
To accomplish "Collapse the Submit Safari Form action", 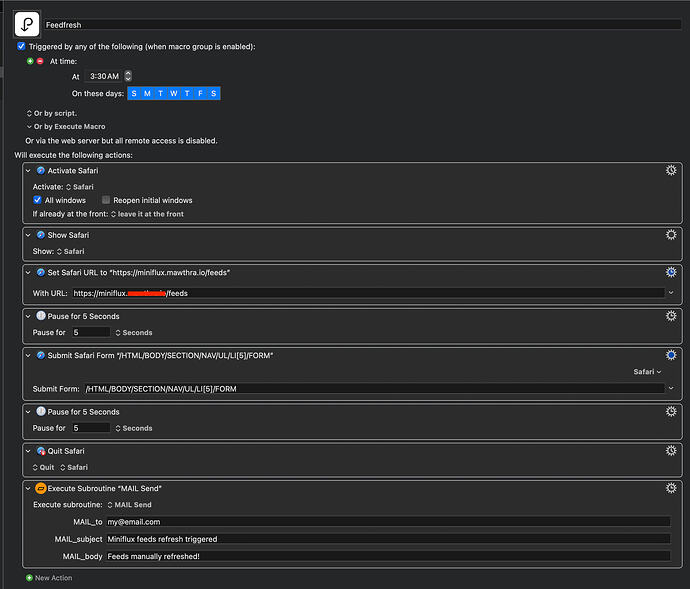I will 28,355.
